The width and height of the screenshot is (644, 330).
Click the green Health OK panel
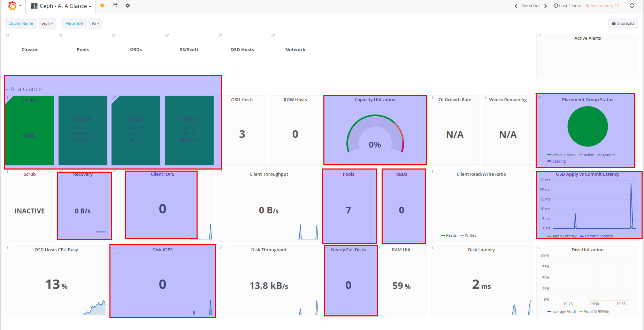pyautogui.click(x=30, y=131)
